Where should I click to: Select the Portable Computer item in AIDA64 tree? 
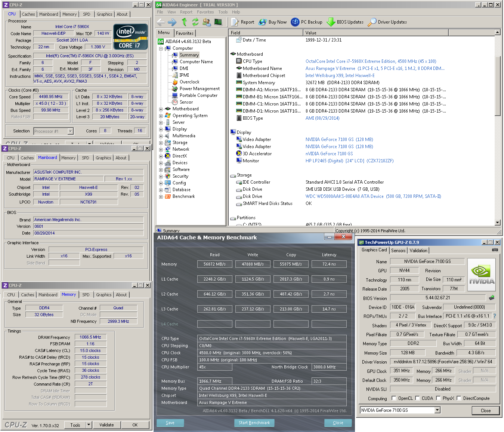tap(198, 95)
